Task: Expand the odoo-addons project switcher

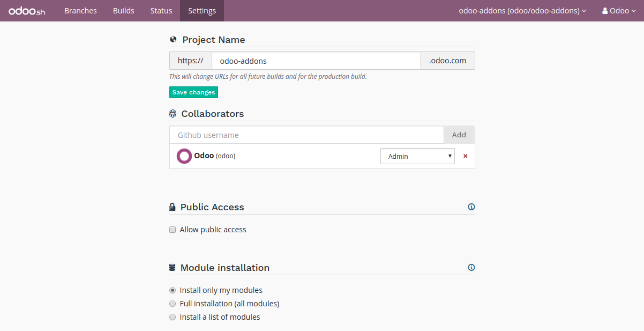Action: tap(522, 11)
